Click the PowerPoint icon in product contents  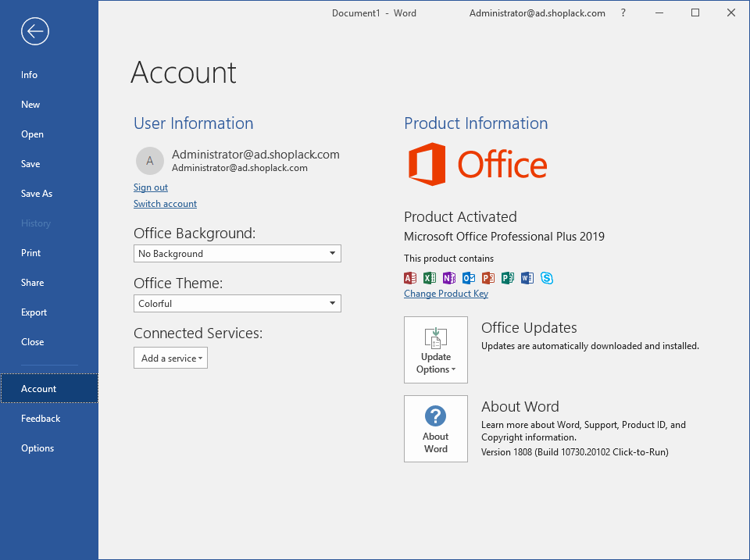(x=488, y=278)
